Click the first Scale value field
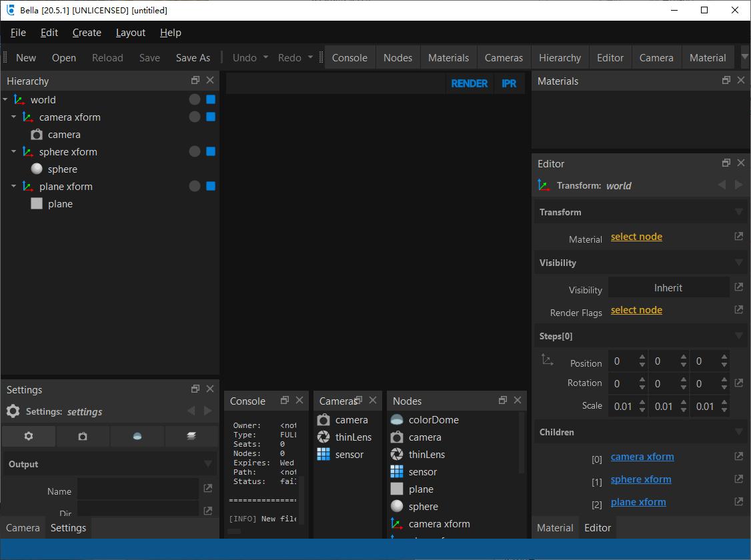 pyautogui.click(x=623, y=407)
